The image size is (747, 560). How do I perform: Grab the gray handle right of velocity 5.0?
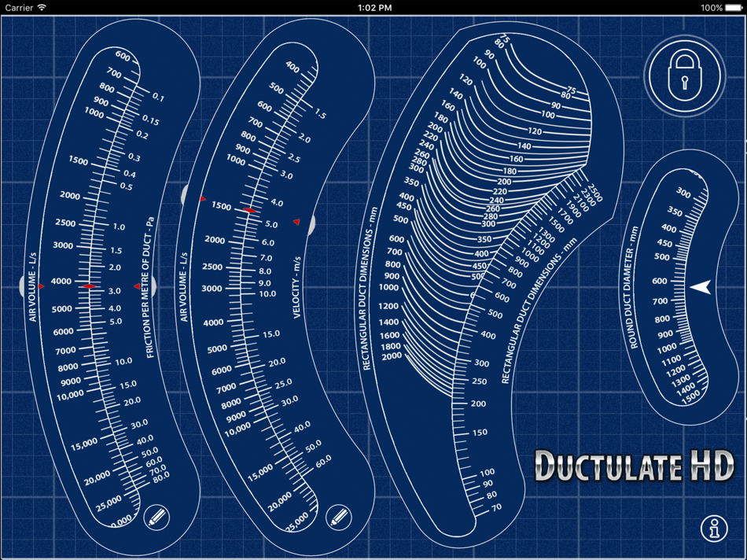[311, 224]
